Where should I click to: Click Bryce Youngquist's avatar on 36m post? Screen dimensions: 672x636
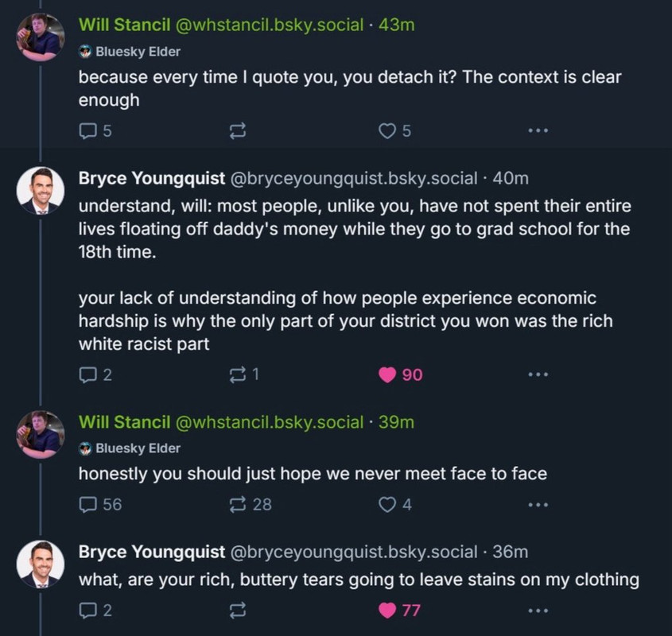coord(41,564)
